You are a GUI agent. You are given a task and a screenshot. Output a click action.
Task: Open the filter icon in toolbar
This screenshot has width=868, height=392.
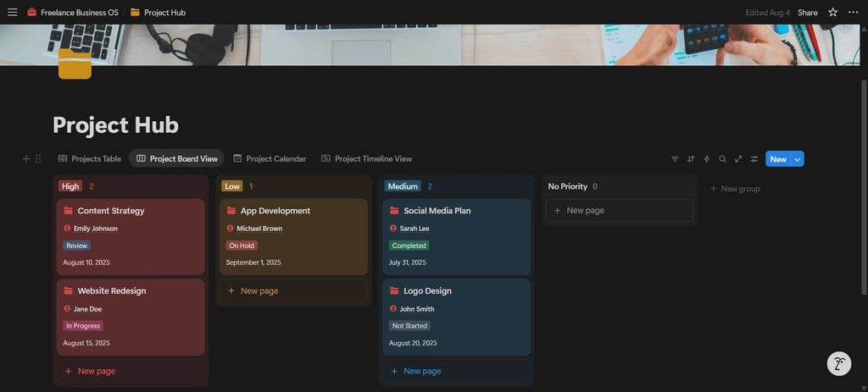(x=675, y=158)
